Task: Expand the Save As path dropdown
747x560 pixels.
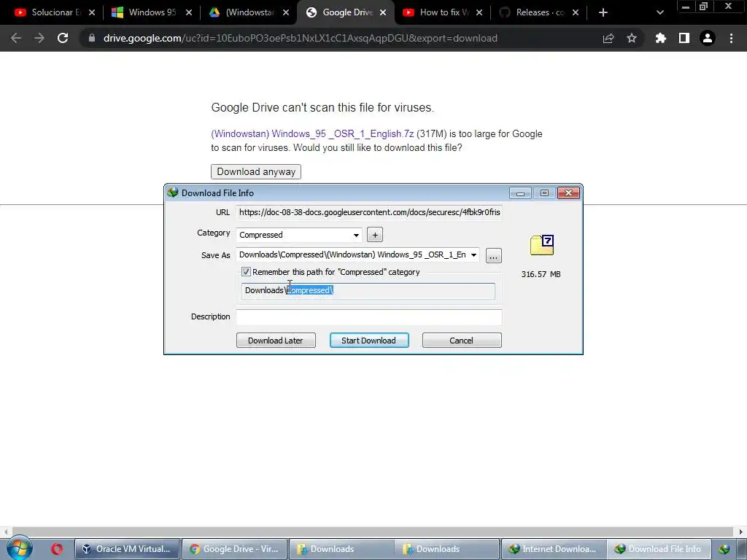Action: point(473,254)
